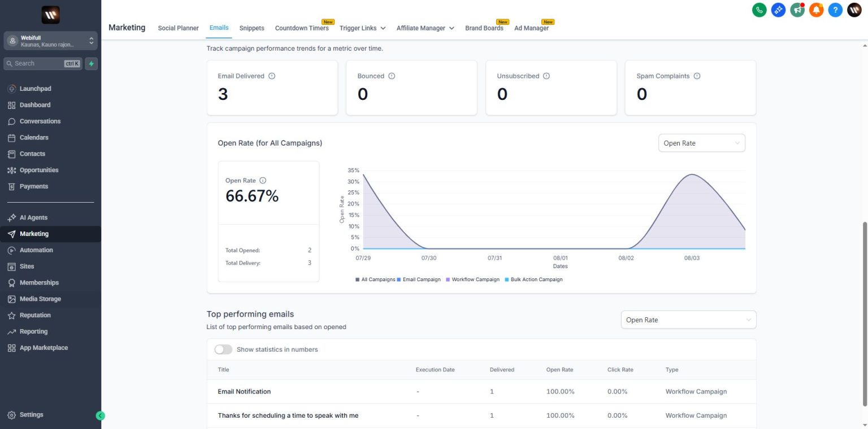Collapse sidebar with green arrow icon
Viewport: 868px width, 429px height.
point(101,415)
